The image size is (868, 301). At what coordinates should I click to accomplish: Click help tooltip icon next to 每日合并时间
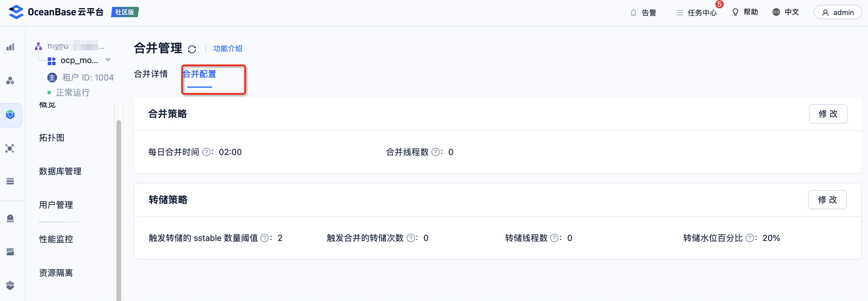206,152
